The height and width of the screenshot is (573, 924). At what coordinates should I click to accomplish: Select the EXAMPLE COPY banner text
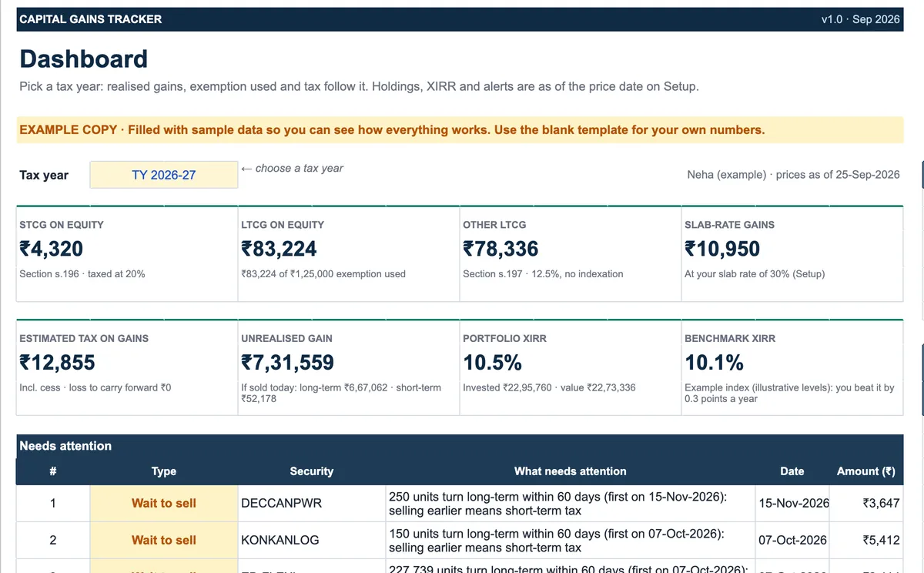pos(392,129)
